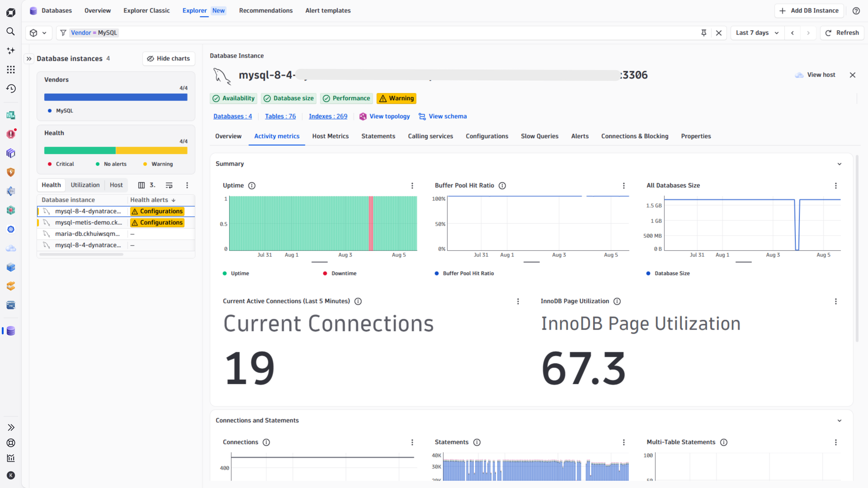Viewport: 868px width, 488px height.
Task: Click the wrap lines icon in table toolbar
Action: point(169,185)
